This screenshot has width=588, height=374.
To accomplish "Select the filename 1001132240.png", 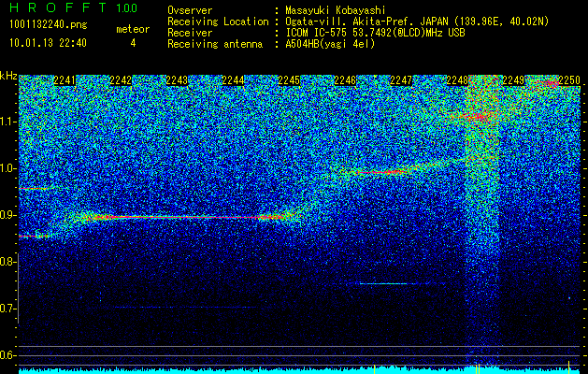I will [x=48, y=25].
